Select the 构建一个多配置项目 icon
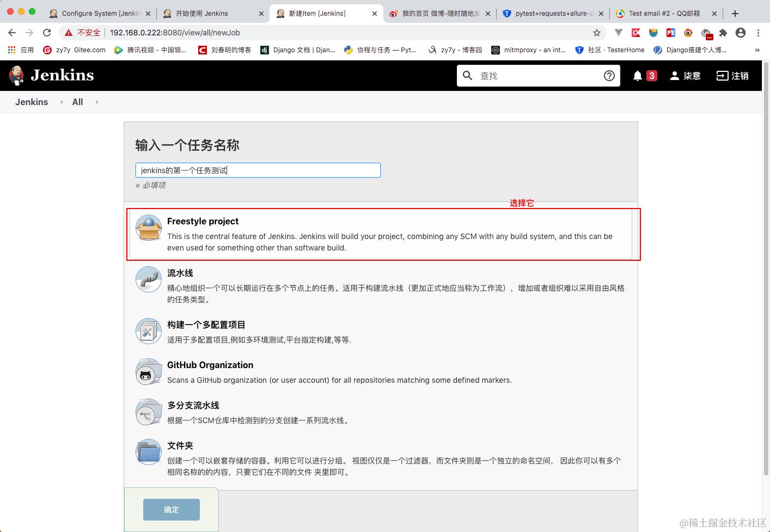This screenshot has height=532, width=770. coord(149,331)
